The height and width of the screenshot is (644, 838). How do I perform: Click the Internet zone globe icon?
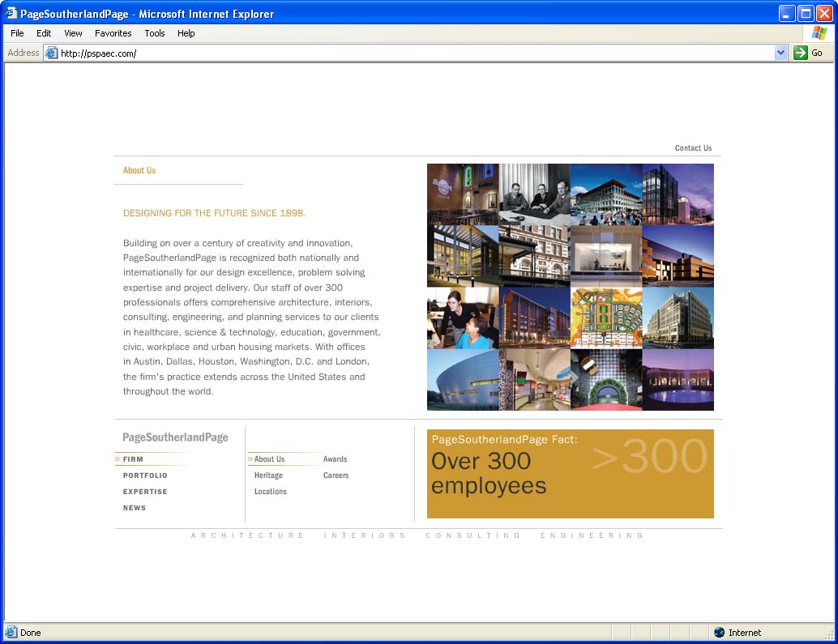click(x=719, y=633)
